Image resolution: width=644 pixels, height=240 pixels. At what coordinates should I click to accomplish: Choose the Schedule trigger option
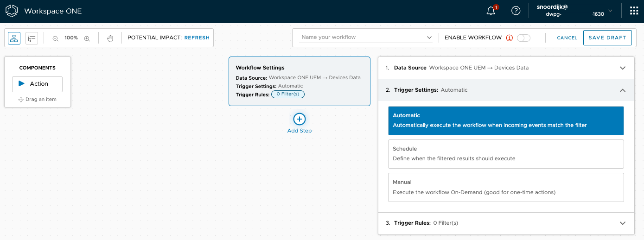pyautogui.click(x=506, y=154)
